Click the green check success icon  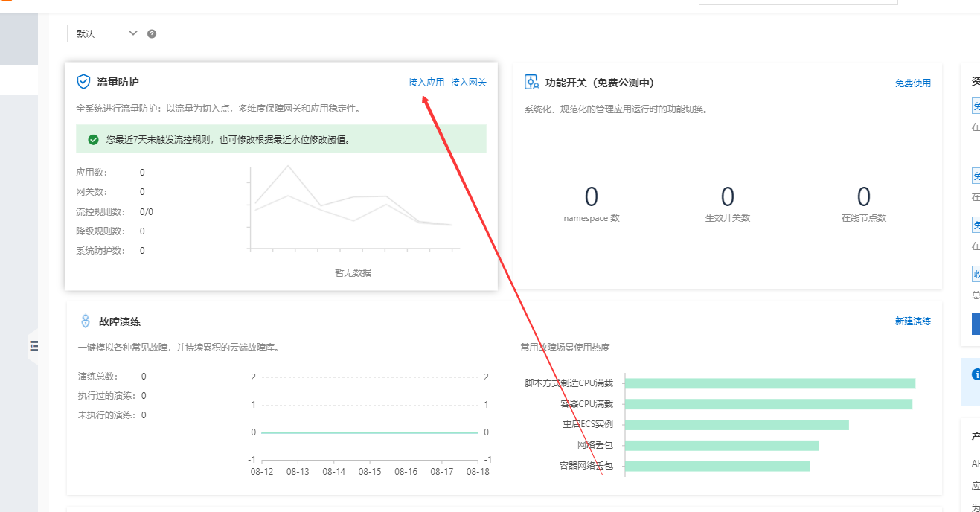coord(93,139)
